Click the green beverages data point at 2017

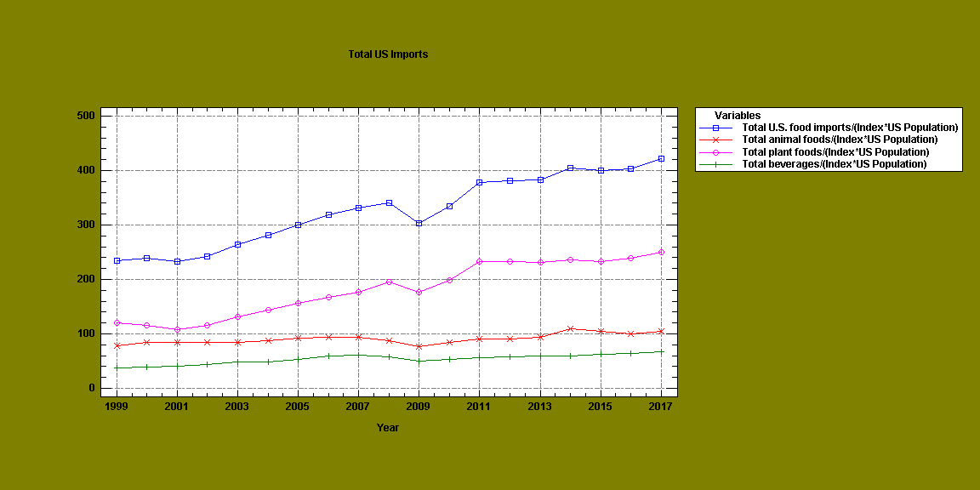coord(661,351)
